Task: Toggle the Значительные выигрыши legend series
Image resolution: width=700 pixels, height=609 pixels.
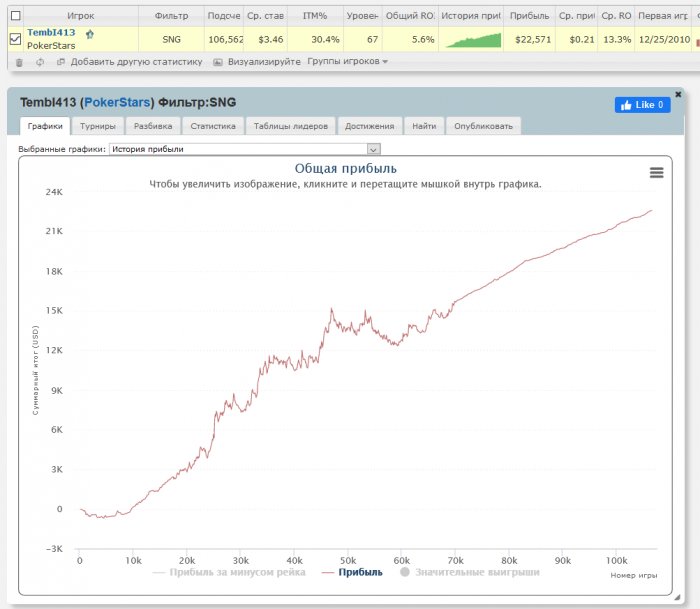Action: (x=470, y=572)
